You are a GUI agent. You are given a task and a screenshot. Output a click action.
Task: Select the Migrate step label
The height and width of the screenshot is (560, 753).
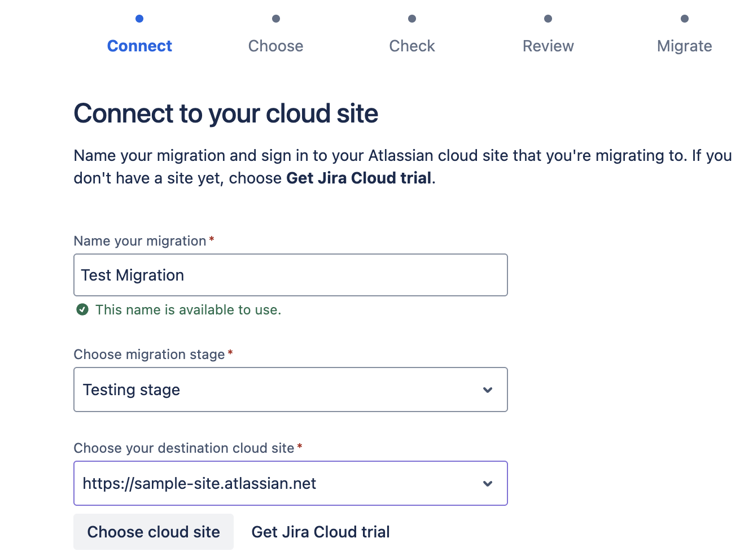coord(684,46)
